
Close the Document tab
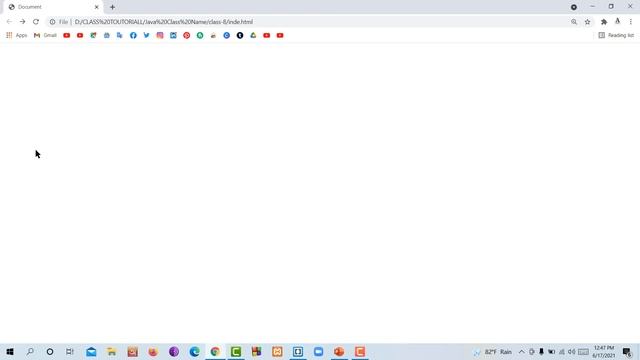click(97, 7)
